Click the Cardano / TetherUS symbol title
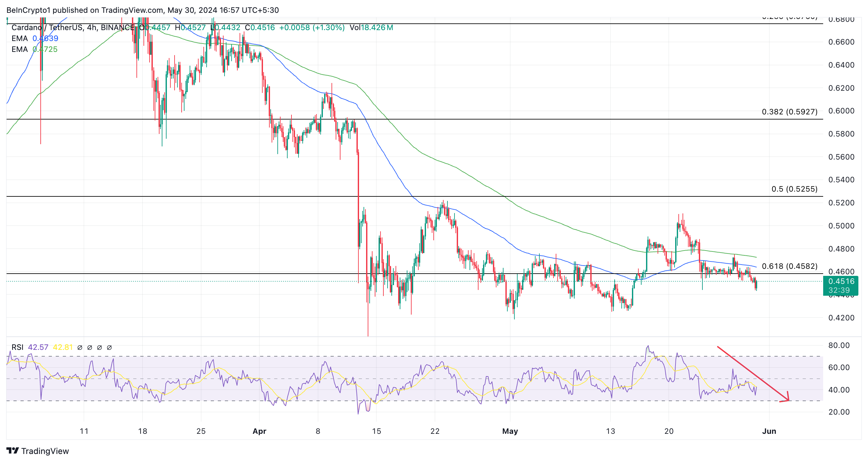The width and height of the screenshot is (868, 462). coord(47,28)
